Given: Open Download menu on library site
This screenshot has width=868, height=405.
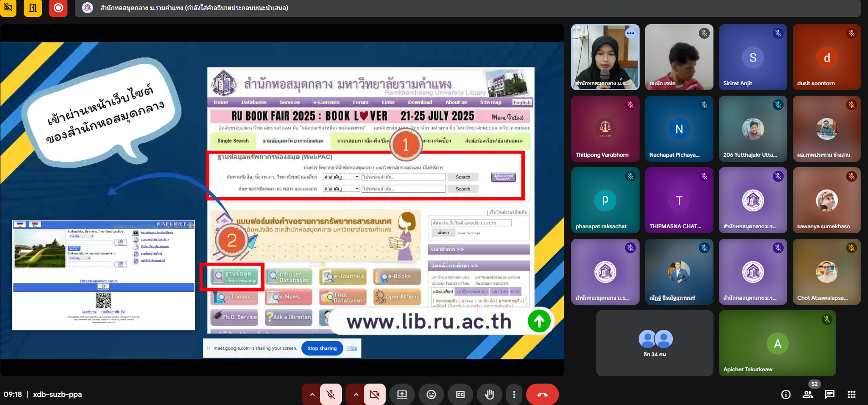Looking at the screenshot, I should [420, 103].
